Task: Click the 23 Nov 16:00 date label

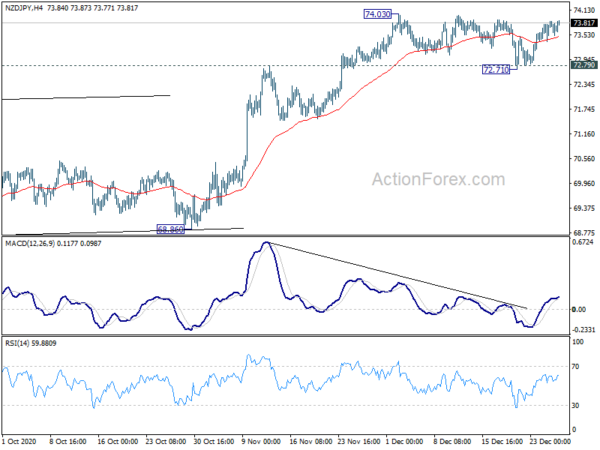Action: pos(359,441)
